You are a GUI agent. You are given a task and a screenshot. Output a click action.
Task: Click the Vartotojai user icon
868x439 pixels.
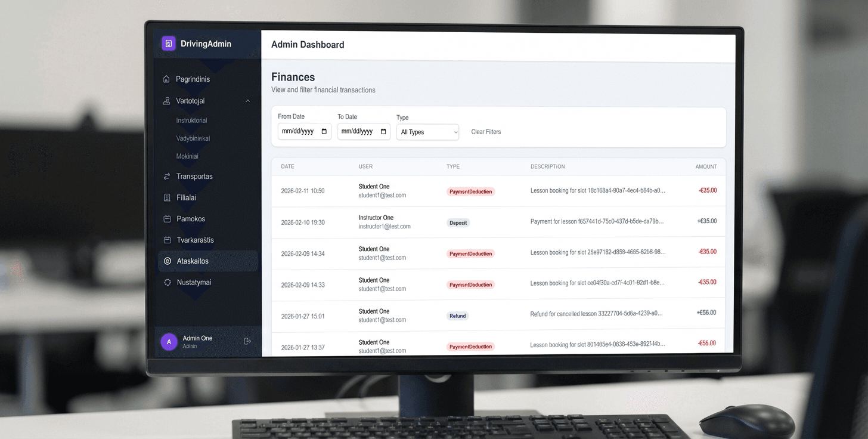[167, 101]
